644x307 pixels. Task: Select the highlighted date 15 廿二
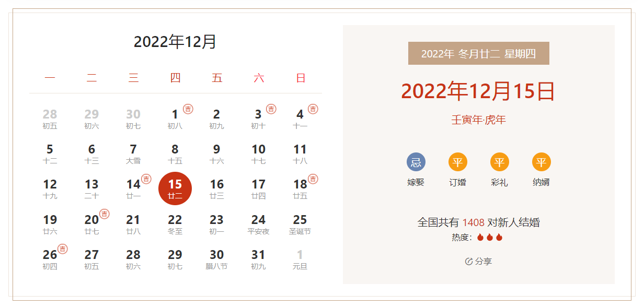[175, 188]
